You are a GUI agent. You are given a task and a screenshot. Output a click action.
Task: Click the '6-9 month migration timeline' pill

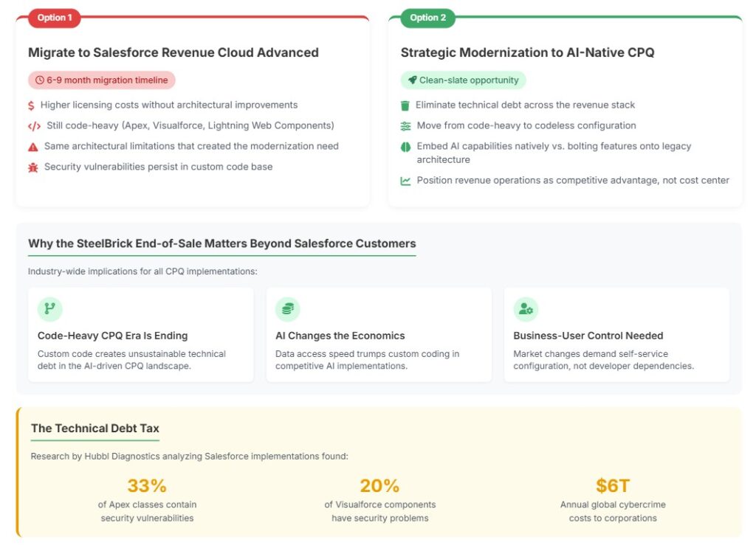(x=102, y=80)
